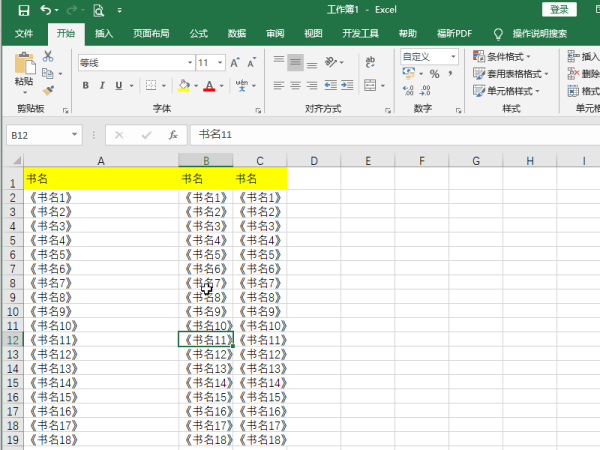
Task: Toggle Bold formatting
Action: (86, 86)
